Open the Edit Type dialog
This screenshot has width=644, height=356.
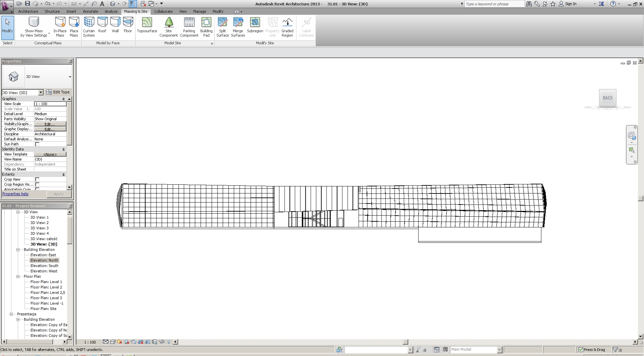(x=58, y=92)
